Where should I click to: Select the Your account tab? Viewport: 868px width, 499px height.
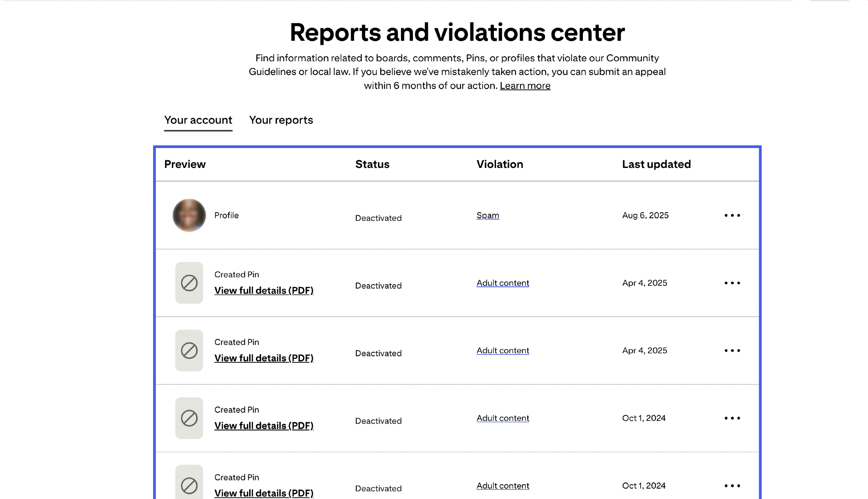click(x=198, y=120)
